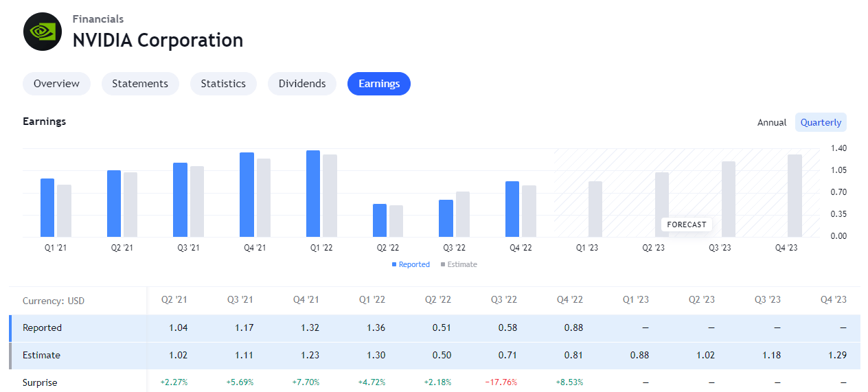
Task: Open the Statistics tab
Action: pyautogui.click(x=223, y=84)
